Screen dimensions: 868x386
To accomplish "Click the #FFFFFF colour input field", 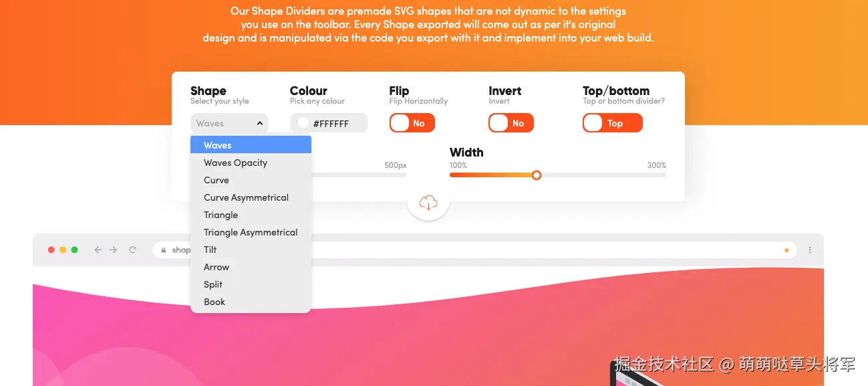I will pos(329,123).
